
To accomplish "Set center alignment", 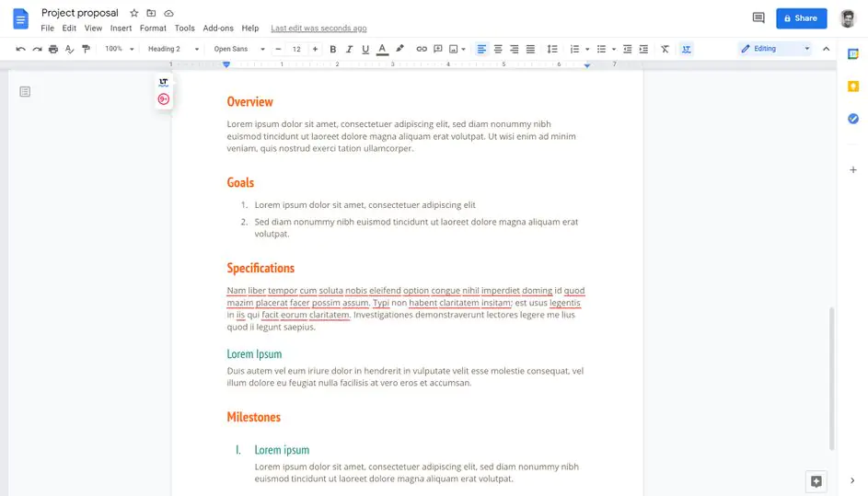I will pos(498,50).
